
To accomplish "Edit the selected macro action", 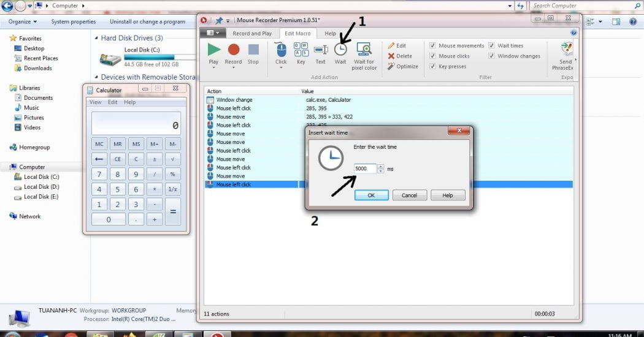I will click(397, 45).
